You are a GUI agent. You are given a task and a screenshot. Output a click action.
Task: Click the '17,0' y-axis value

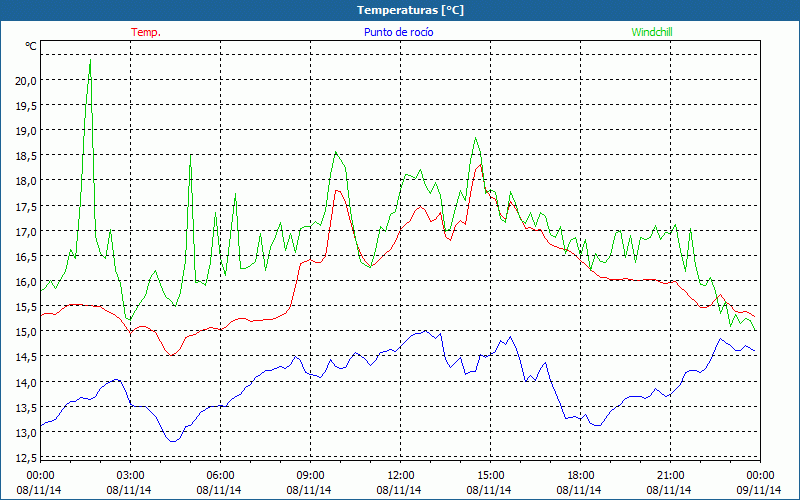pos(26,231)
